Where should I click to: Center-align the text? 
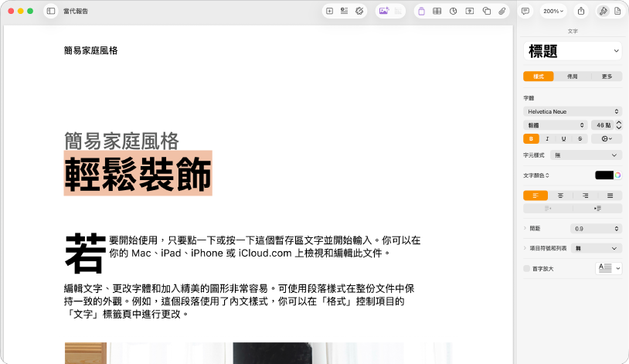click(x=560, y=196)
